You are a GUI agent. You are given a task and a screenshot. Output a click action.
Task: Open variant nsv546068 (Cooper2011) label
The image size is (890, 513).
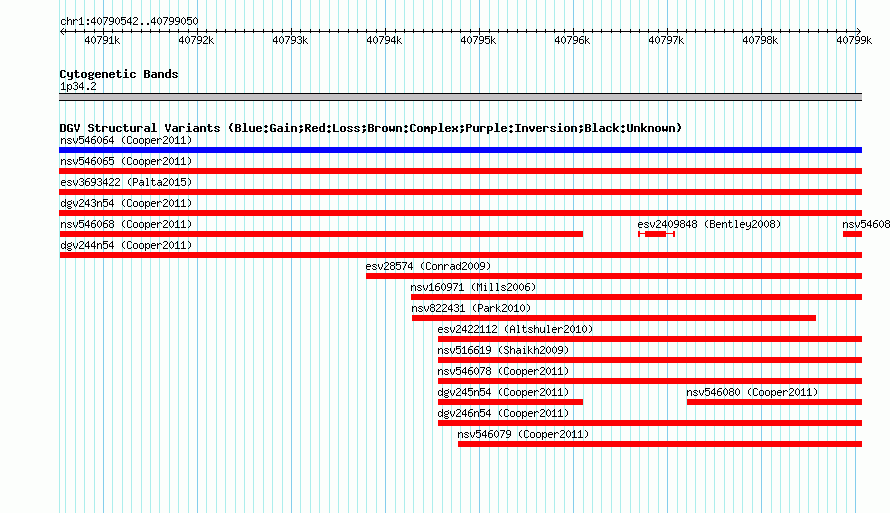tap(126, 224)
